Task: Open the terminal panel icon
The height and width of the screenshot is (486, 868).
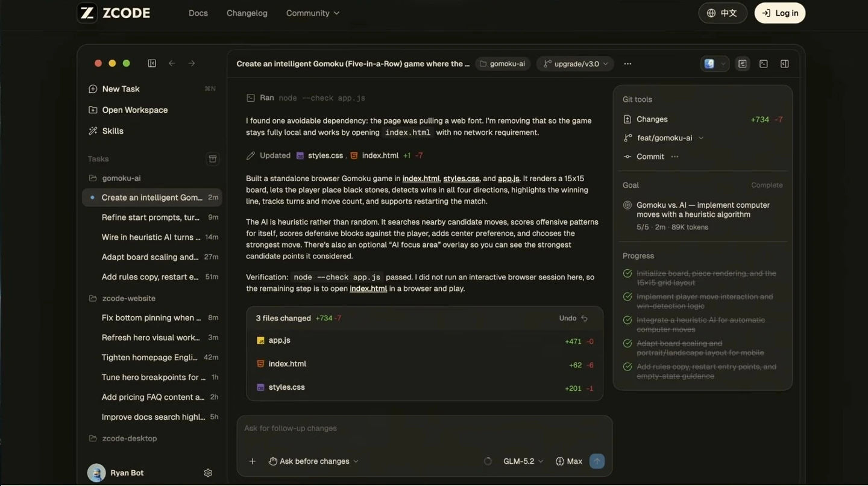Action: [764, 64]
